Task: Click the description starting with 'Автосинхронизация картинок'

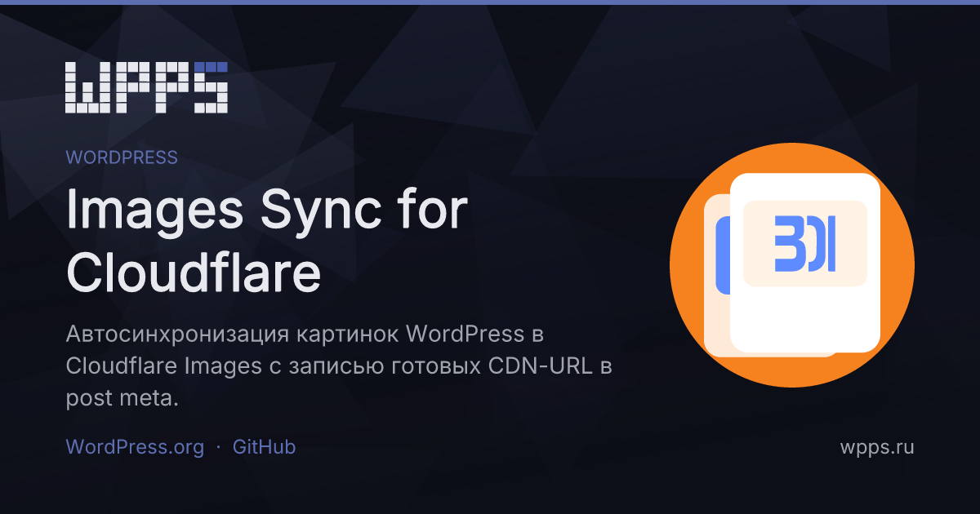Action: point(339,366)
